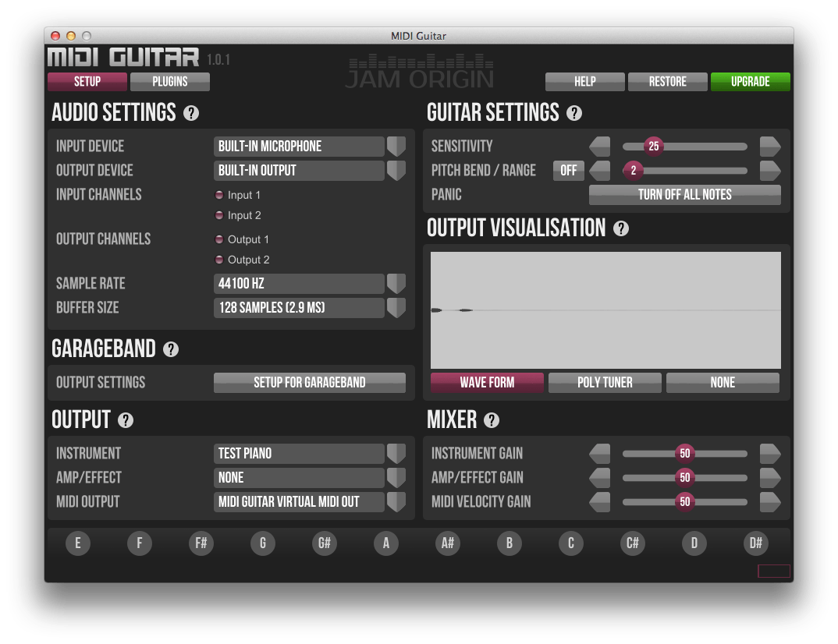Click the D note circle
838x644 pixels.
pyautogui.click(x=694, y=543)
